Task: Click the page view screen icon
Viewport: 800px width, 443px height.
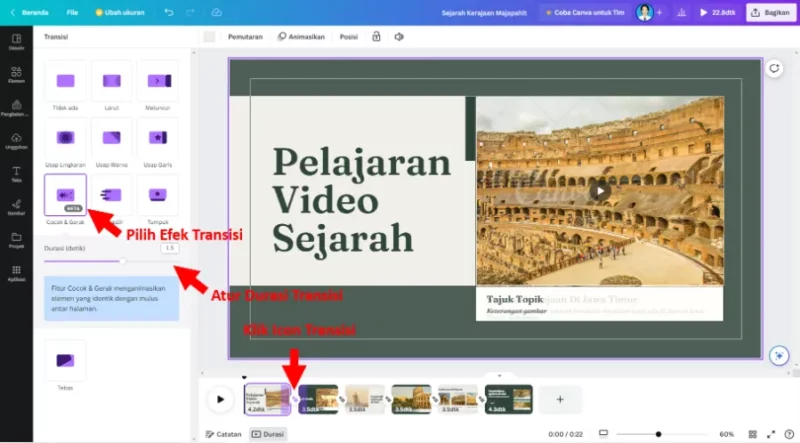Action: point(603,434)
